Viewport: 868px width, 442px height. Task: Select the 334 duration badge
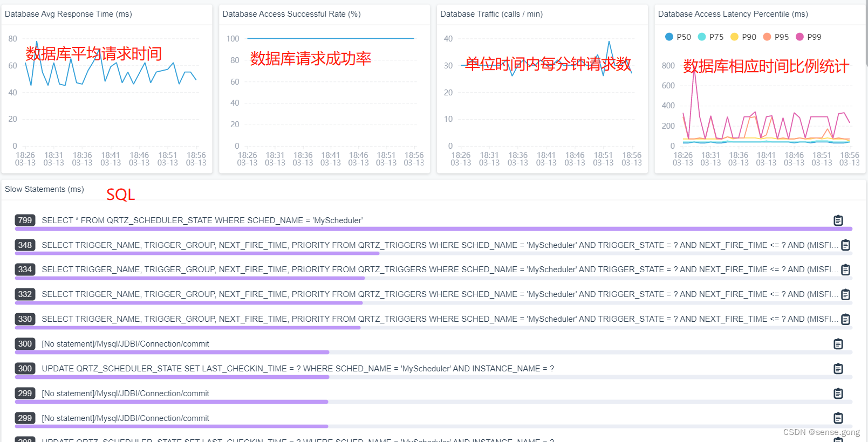25,269
